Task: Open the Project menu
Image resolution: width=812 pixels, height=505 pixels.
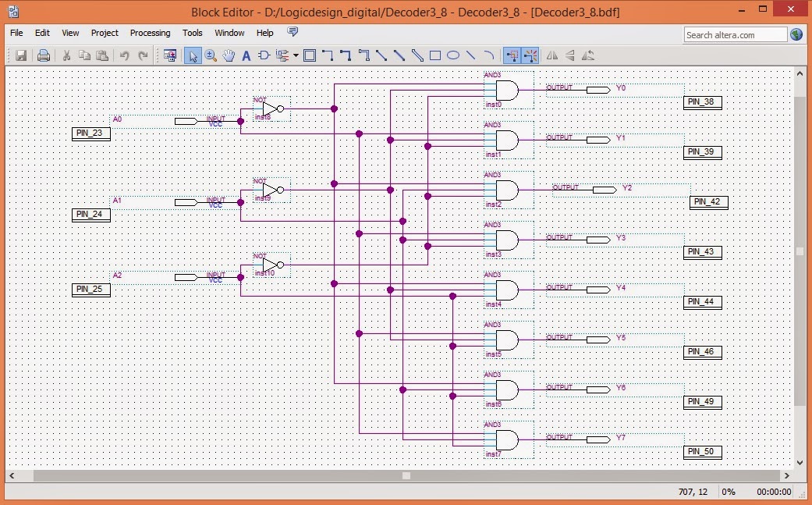Action: tap(105, 33)
